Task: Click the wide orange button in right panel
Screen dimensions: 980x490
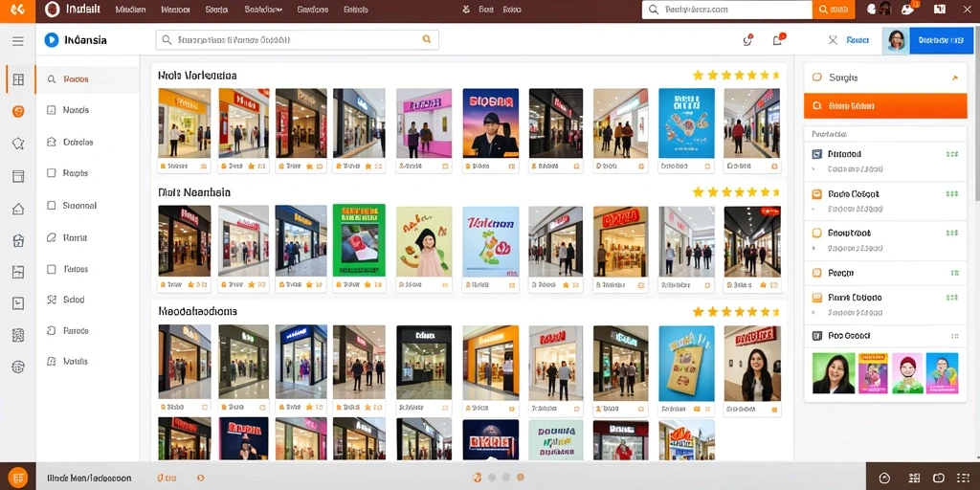Action: [x=885, y=105]
